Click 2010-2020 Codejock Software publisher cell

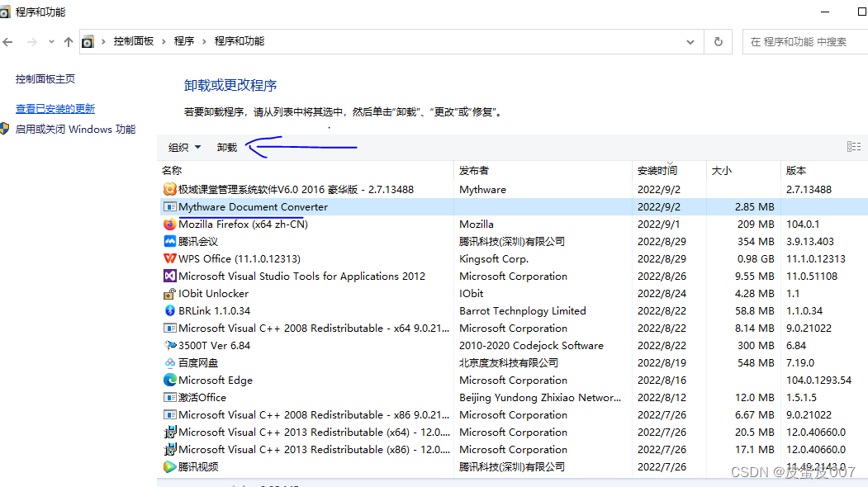tap(531, 345)
